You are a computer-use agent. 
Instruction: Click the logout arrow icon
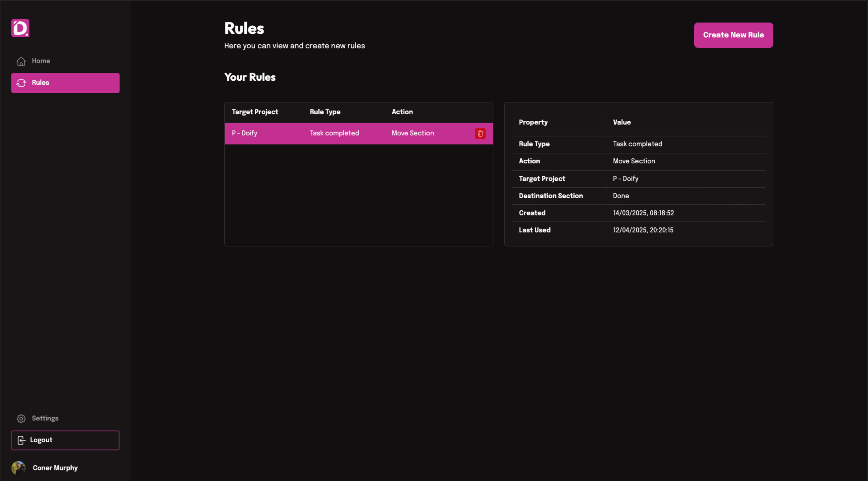point(21,440)
